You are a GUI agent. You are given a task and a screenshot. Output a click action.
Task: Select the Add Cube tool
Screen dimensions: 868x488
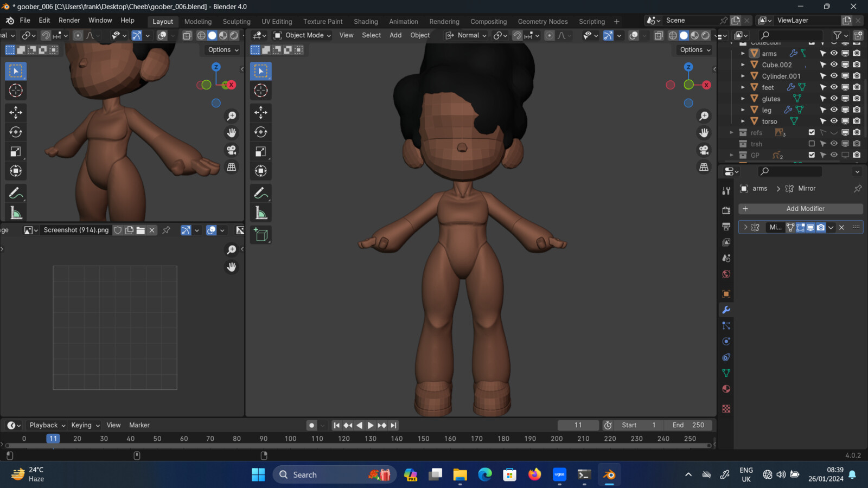(261, 235)
